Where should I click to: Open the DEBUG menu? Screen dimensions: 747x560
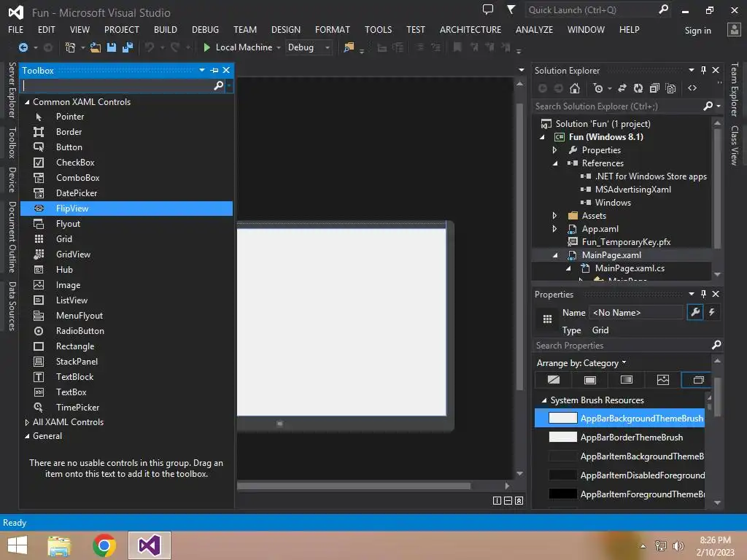205,29
